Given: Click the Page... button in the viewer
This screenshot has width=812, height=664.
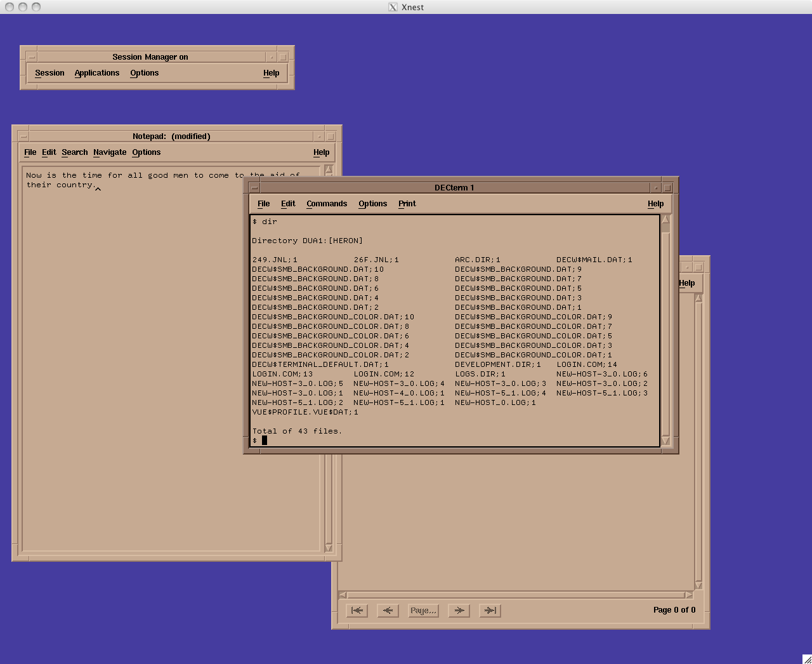Looking at the screenshot, I should (422, 610).
